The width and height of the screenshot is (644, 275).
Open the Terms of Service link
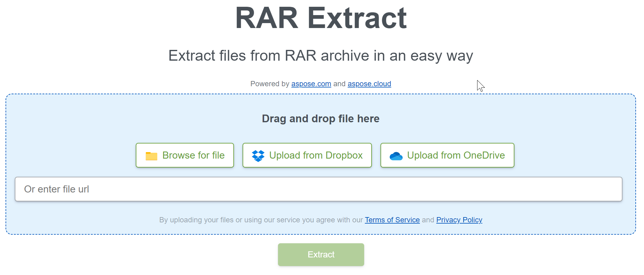click(x=392, y=220)
